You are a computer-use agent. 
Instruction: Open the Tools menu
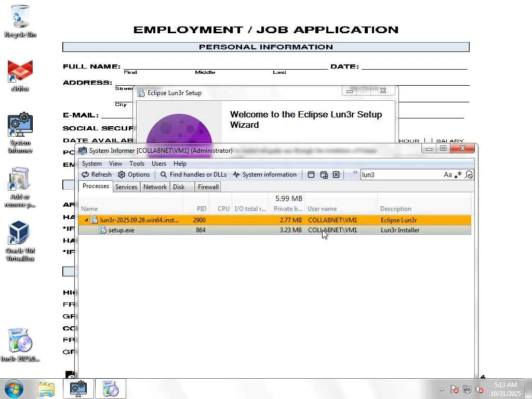pos(137,164)
